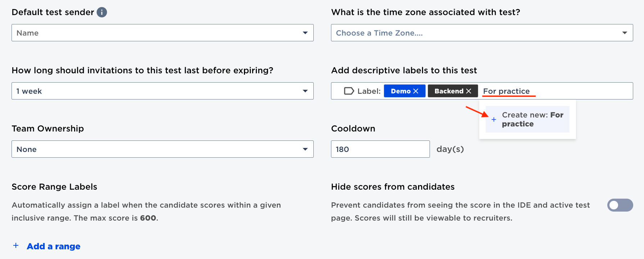Image resolution: width=644 pixels, height=259 pixels.
Task: Click the Add a range link
Action: point(54,246)
